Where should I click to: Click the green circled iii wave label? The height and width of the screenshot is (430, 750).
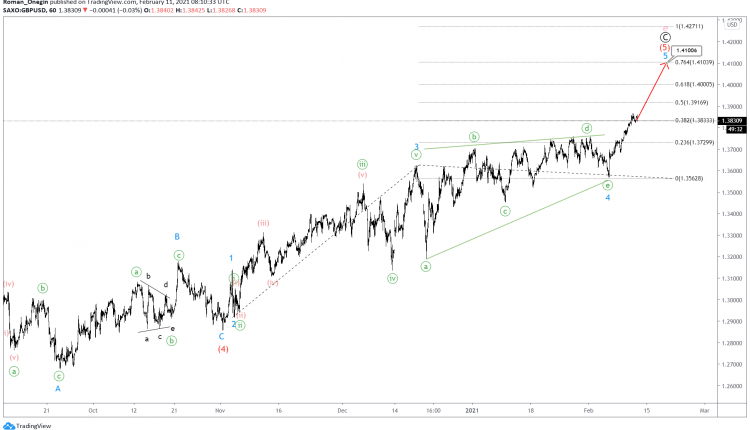(363, 165)
